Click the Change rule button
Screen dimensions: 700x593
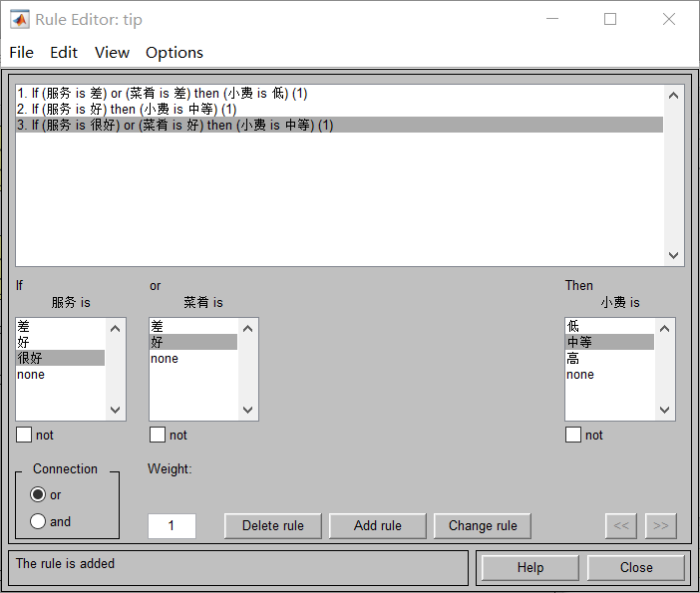coord(483,525)
